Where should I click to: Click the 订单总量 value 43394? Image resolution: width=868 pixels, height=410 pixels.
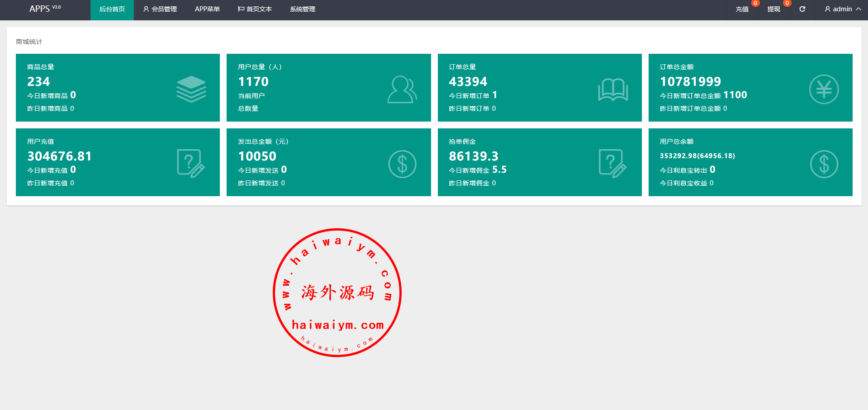pyautogui.click(x=468, y=82)
